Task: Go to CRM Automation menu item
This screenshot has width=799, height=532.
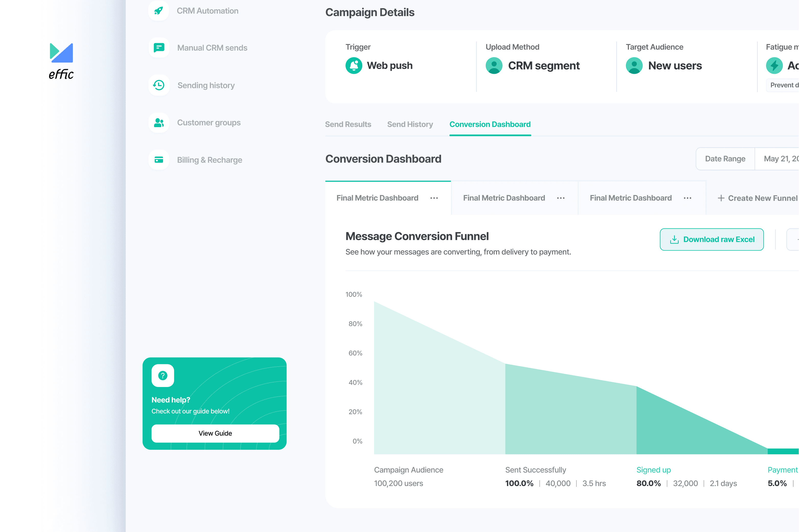Action: pyautogui.click(x=207, y=11)
